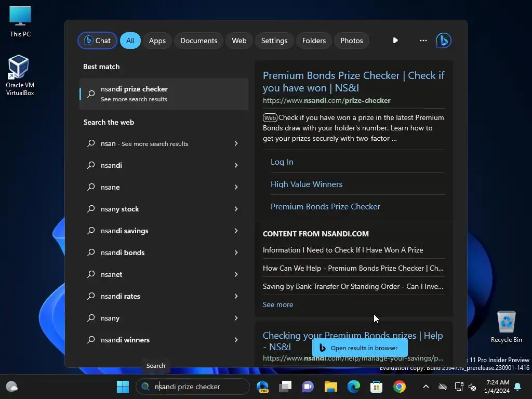Screen dimensions: 532x399
Task: Open the clock and date flyout
Action: tap(497, 387)
